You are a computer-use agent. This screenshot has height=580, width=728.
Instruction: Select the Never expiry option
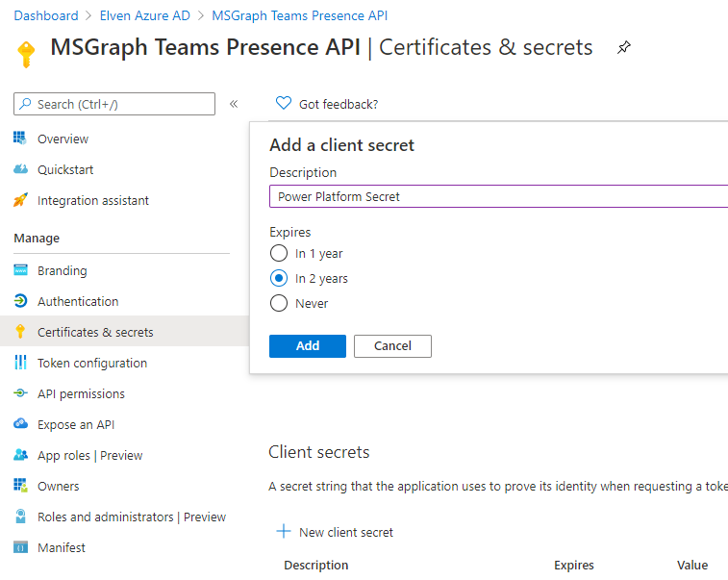point(279,303)
